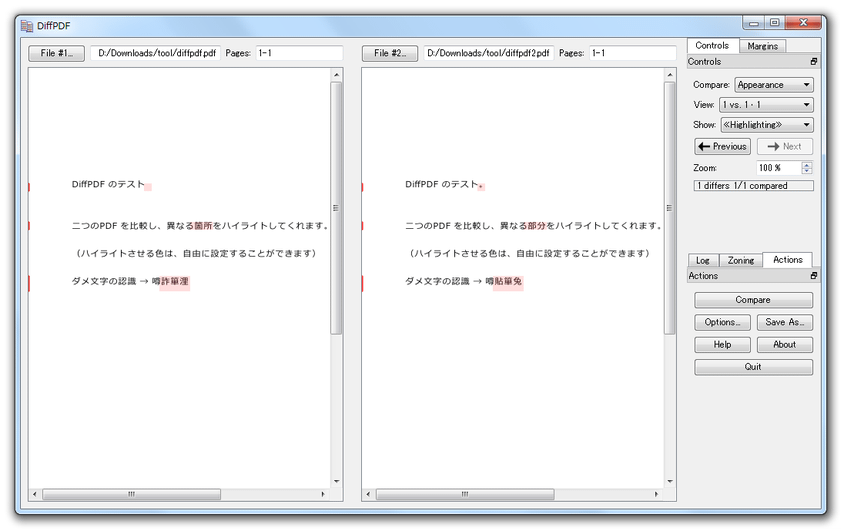Screen dimensions: 844x531
Task: Switch to the Margins tab
Action: (763, 46)
